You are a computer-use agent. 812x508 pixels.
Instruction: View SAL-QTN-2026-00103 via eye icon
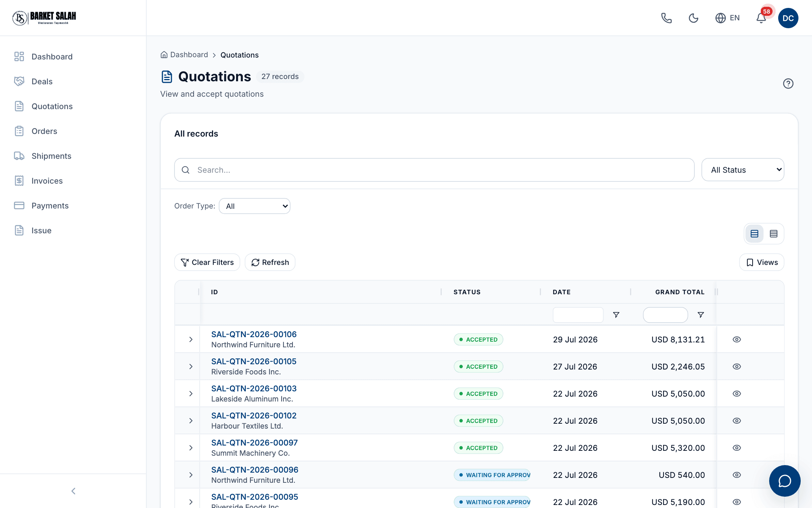click(737, 394)
